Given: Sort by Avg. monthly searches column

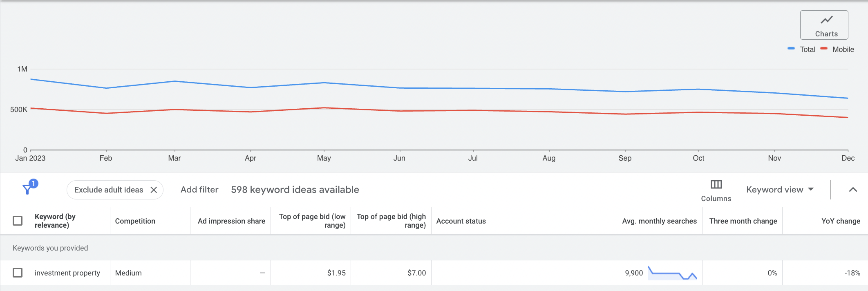Looking at the screenshot, I should 659,221.
